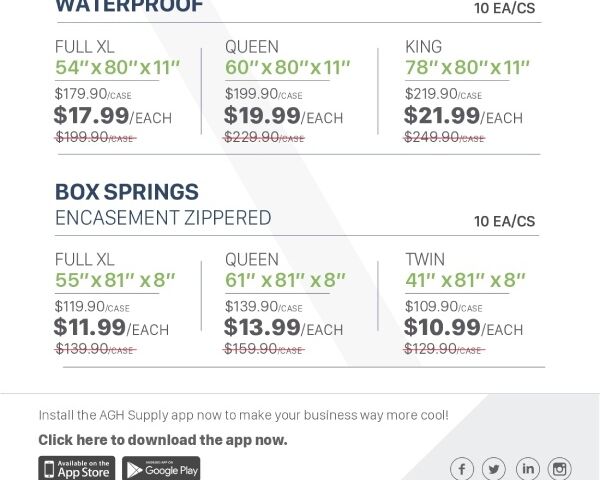The height and width of the screenshot is (480, 600).
Task: Select the Box Springs Full XL 55x81x8 size
Action: tap(115, 281)
